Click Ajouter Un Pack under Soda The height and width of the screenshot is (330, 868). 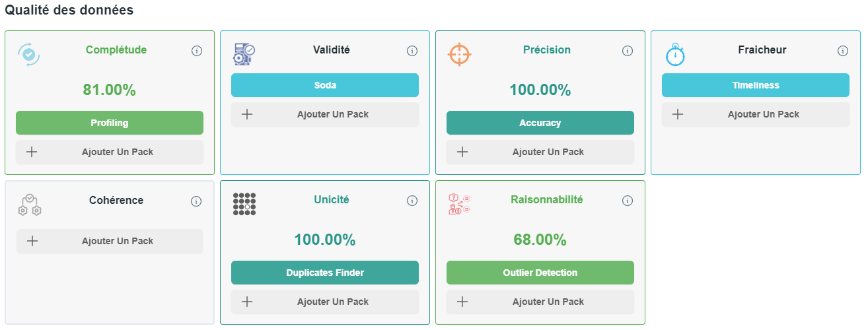(325, 114)
